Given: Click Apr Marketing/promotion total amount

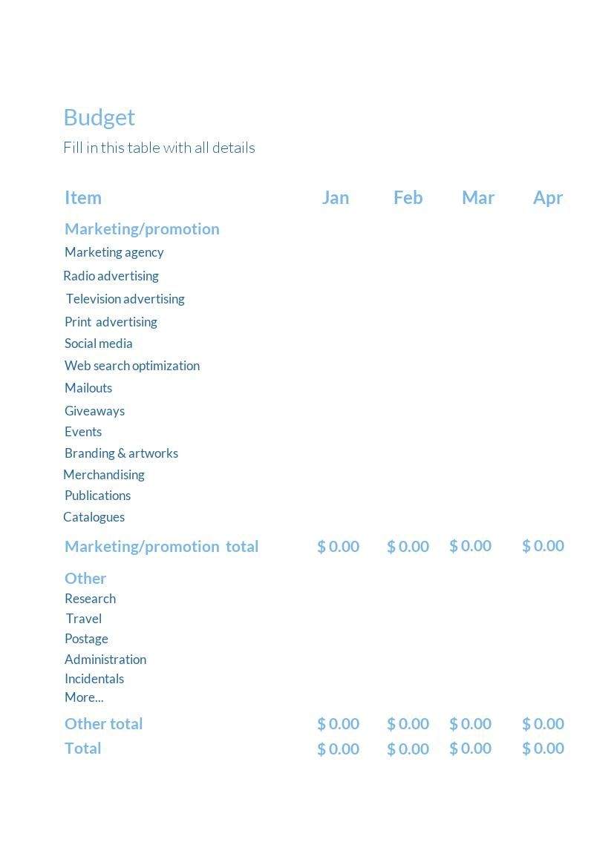Looking at the screenshot, I should pos(543,546).
